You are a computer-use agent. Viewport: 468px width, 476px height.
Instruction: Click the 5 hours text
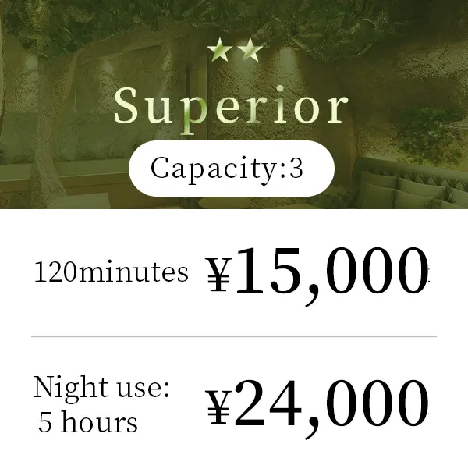tap(87, 422)
